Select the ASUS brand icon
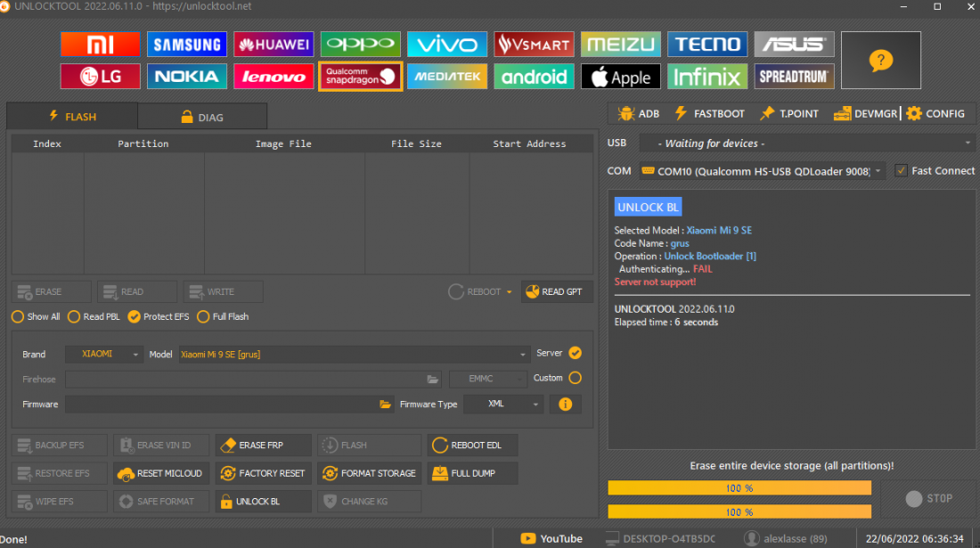 795,45
